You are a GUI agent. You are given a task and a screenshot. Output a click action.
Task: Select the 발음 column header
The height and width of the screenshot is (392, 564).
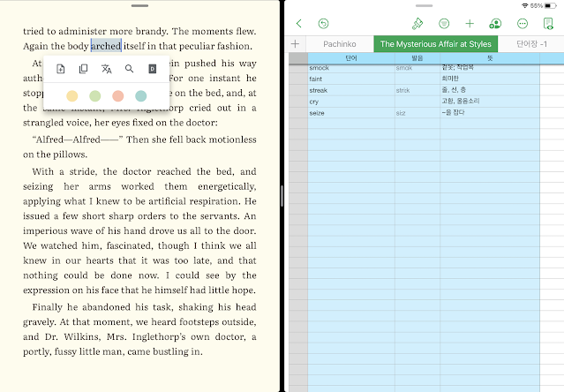pyautogui.click(x=417, y=58)
